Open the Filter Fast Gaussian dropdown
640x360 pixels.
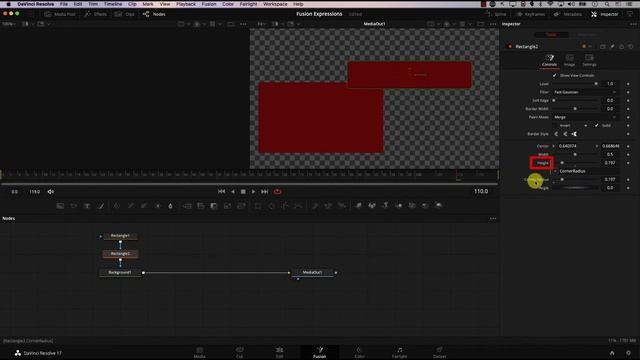(x=585, y=92)
